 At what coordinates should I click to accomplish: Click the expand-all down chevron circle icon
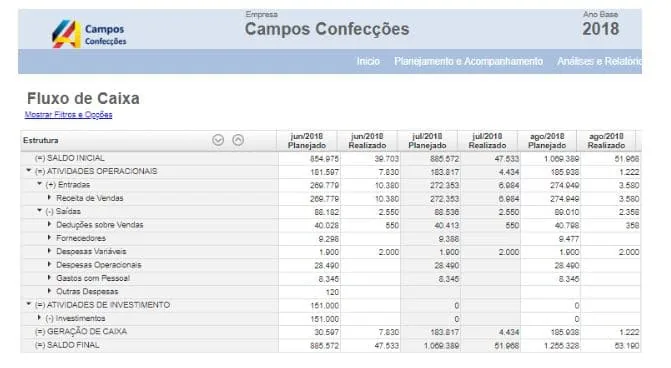[218, 140]
